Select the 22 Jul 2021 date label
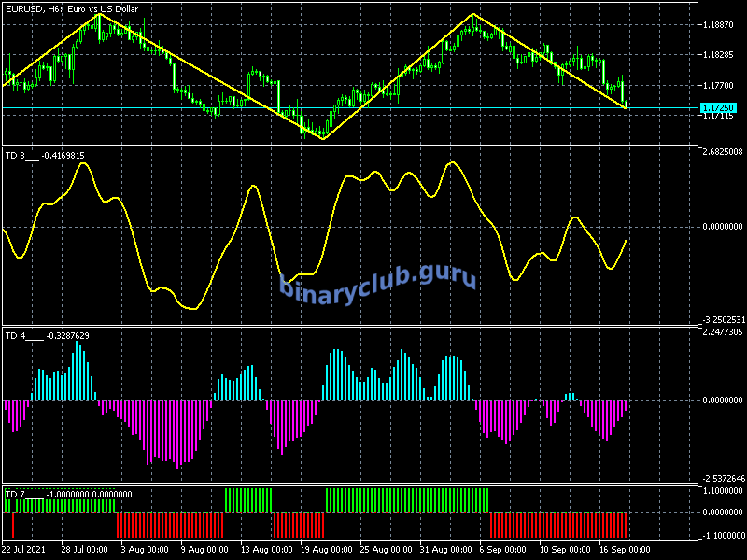Screen dimensions: 747x560 pos(23,549)
